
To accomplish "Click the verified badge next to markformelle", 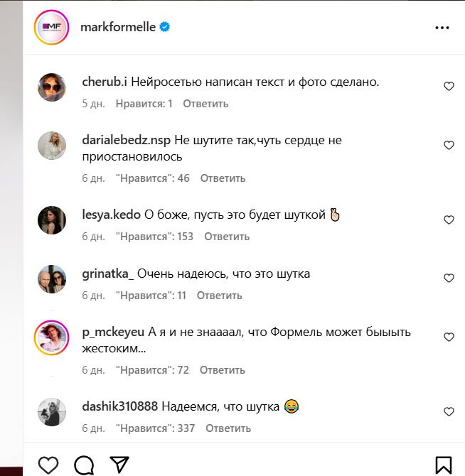I will coord(164,28).
